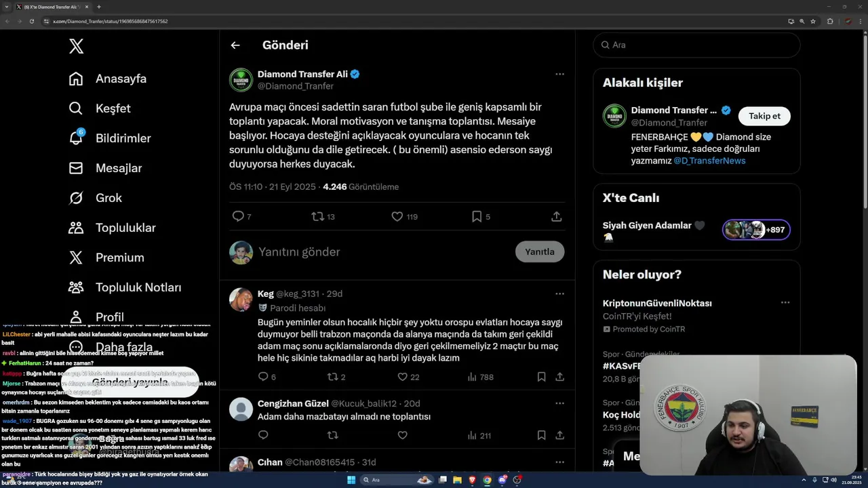Viewport: 868px width, 488px height.
Task: Reload the page in browser
Action: click(31, 21)
